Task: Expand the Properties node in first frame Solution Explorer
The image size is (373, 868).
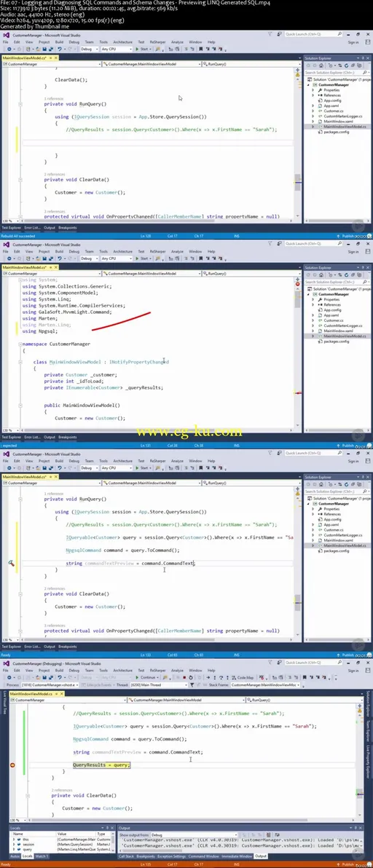Action: pyautogui.click(x=313, y=90)
